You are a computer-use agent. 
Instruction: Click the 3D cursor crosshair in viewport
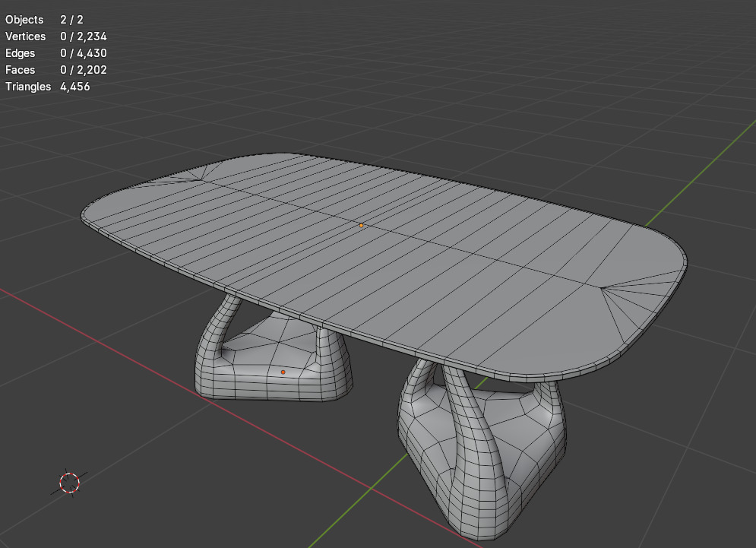pyautogui.click(x=69, y=483)
